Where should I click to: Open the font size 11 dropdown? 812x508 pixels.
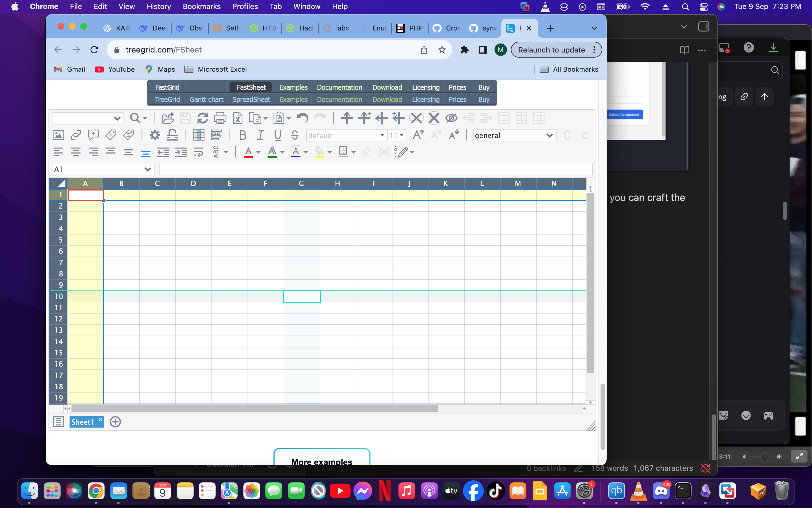397,135
